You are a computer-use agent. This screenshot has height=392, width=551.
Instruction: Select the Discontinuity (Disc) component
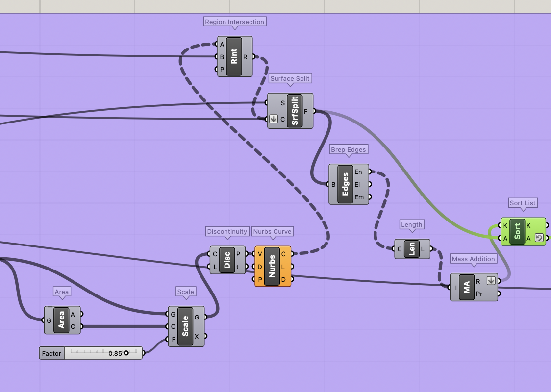pos(227,261)
